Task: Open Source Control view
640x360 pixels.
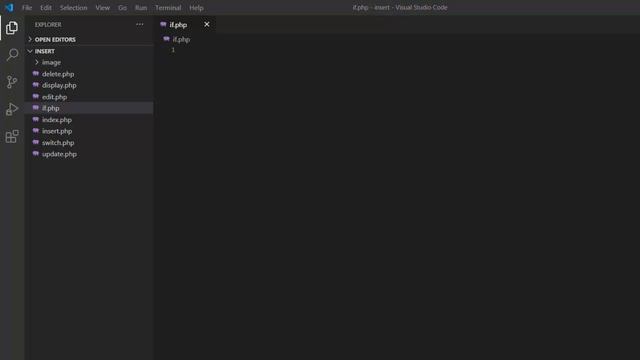Action: 12,82
